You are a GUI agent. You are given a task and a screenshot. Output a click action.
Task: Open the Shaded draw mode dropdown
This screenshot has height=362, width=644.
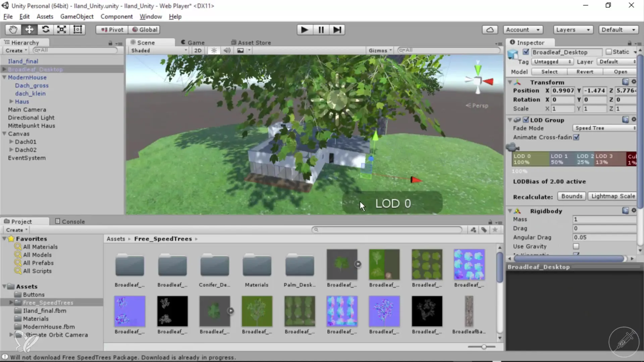159,50
